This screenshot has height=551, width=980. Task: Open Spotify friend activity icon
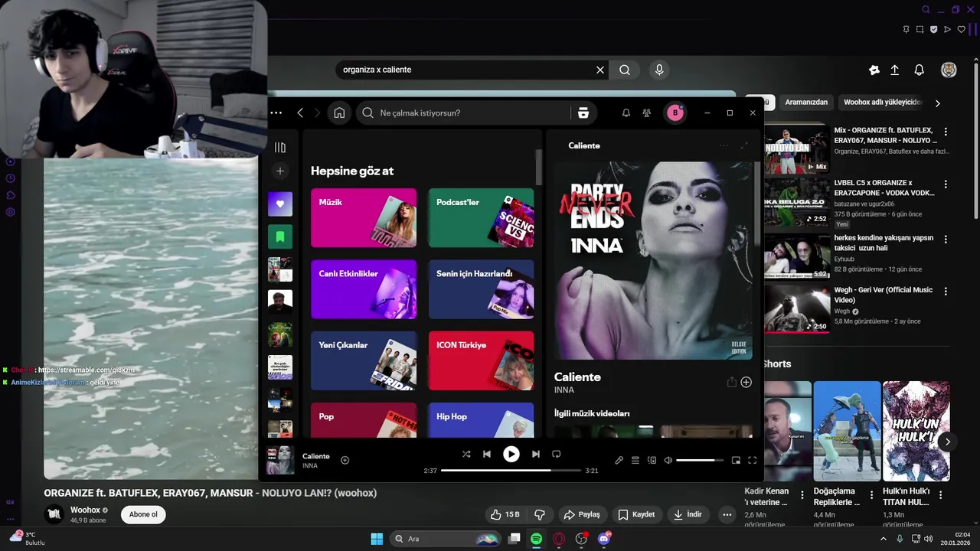coord(647,112)
